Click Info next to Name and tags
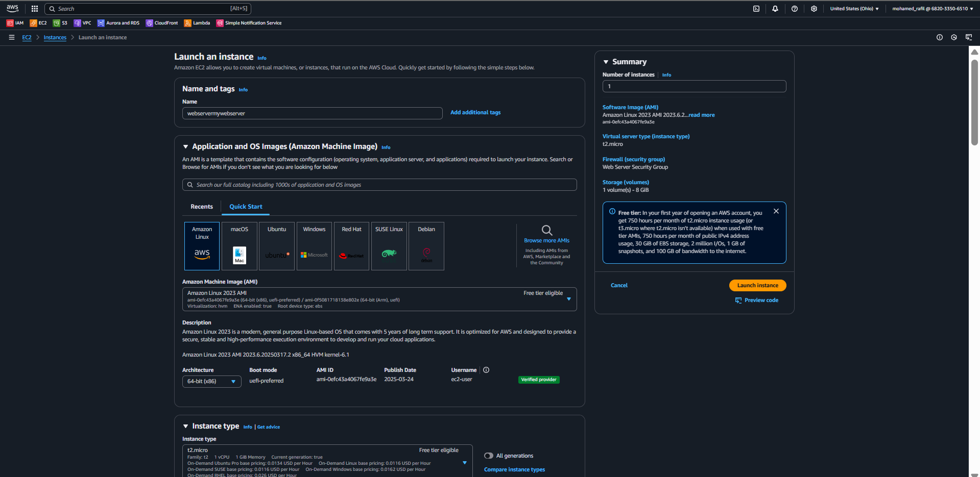The height and width of the screenshot is (477, 980). tap(243, 90)
